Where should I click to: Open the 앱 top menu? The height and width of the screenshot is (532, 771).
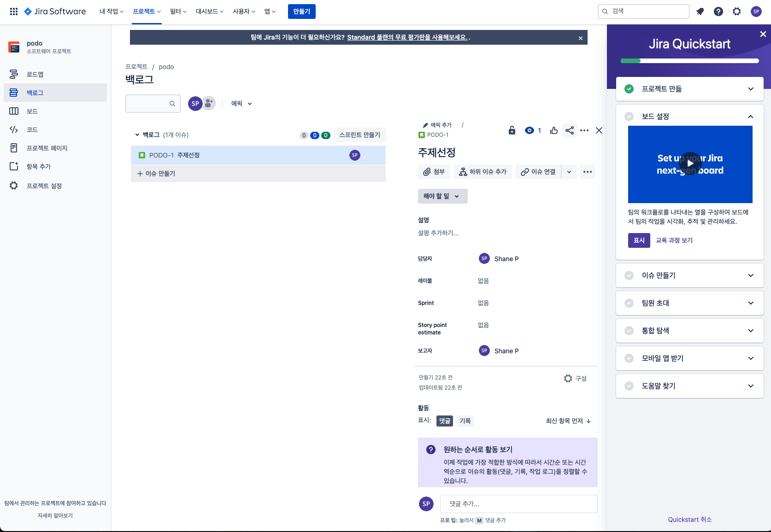pos(270,12)
